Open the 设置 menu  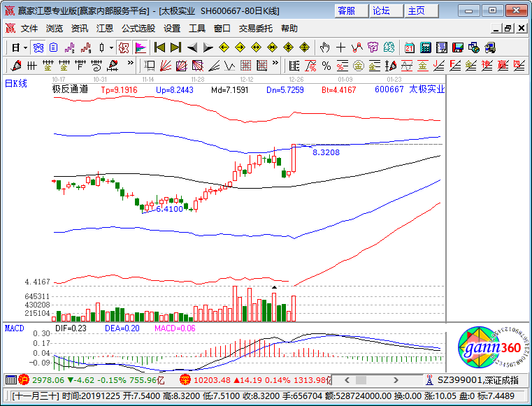click(x=172, y=29)
